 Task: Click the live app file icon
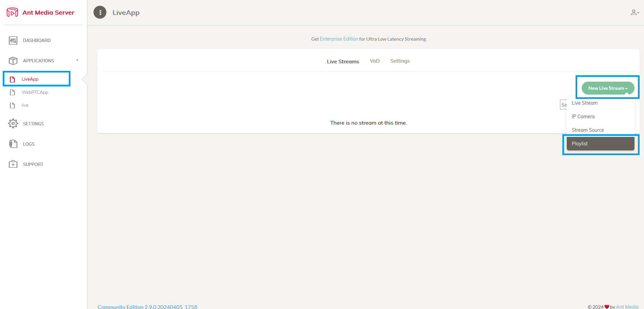pos(13,105)
